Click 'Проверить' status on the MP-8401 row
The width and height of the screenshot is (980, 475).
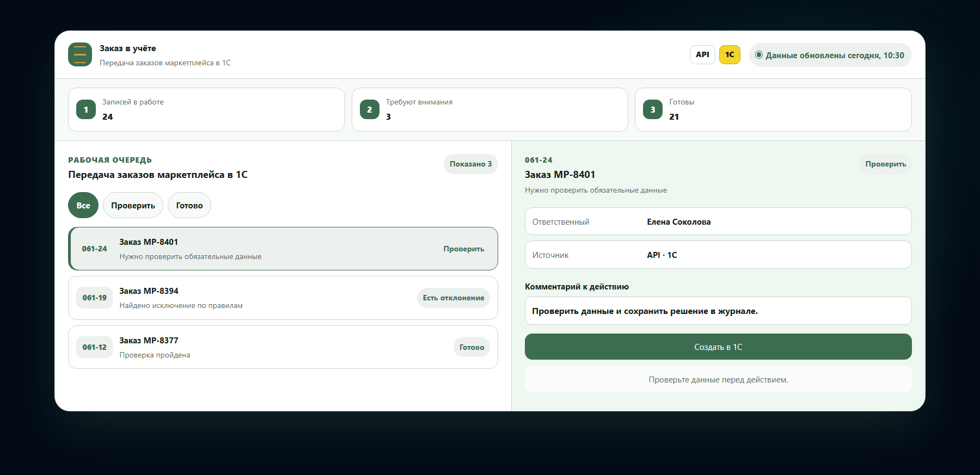coord(464,249)
